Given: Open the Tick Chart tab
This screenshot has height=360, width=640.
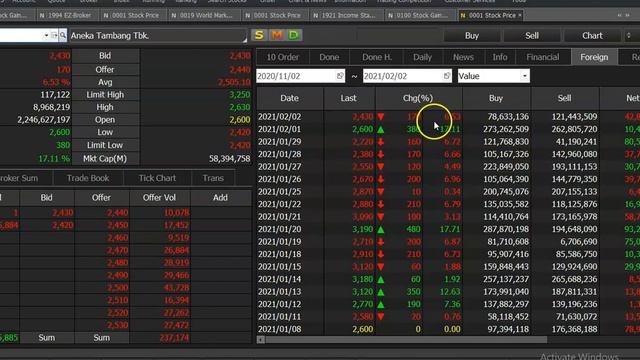Looking at the screenshot, I should (x=157, y=178).
